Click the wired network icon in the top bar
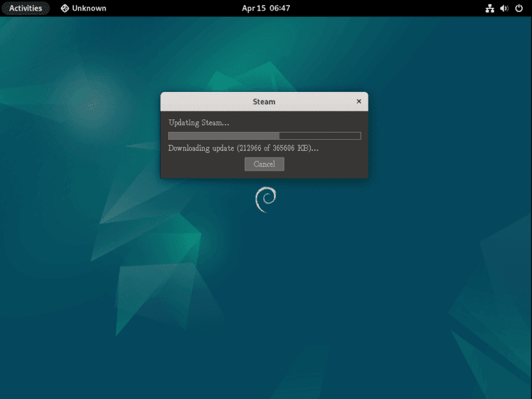This screenshot has width=532, height=399. pos(489,8)
